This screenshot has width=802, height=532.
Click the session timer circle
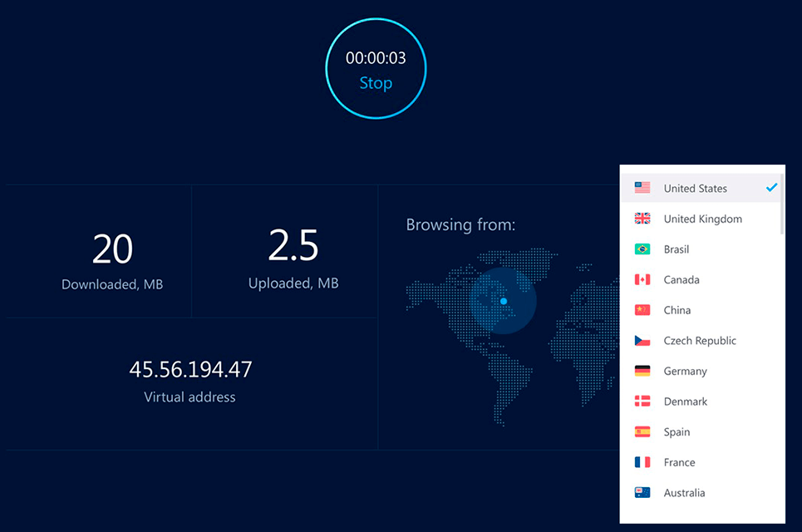[x=376, y=68]
